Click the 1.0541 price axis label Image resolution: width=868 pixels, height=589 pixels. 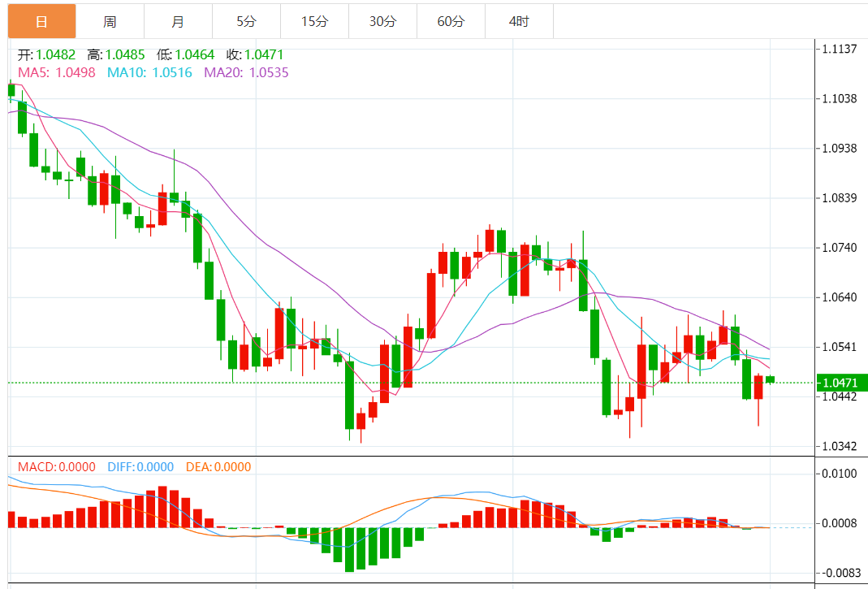click(x=840, y=347)
